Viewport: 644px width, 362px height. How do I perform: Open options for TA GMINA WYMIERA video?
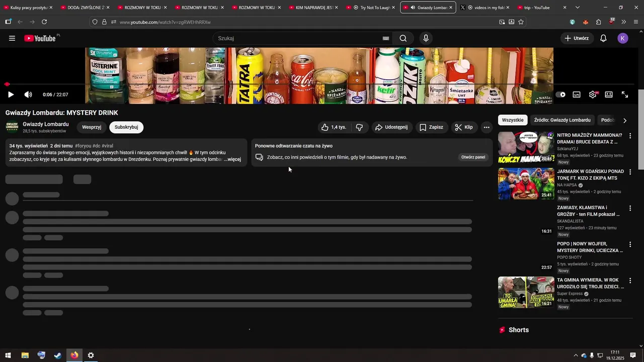630,281
